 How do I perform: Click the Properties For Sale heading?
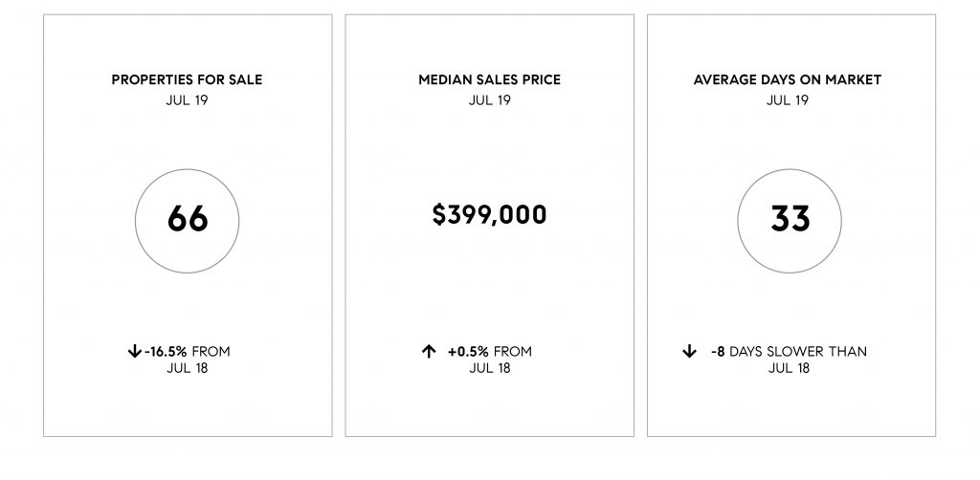[x=187, y=80]
